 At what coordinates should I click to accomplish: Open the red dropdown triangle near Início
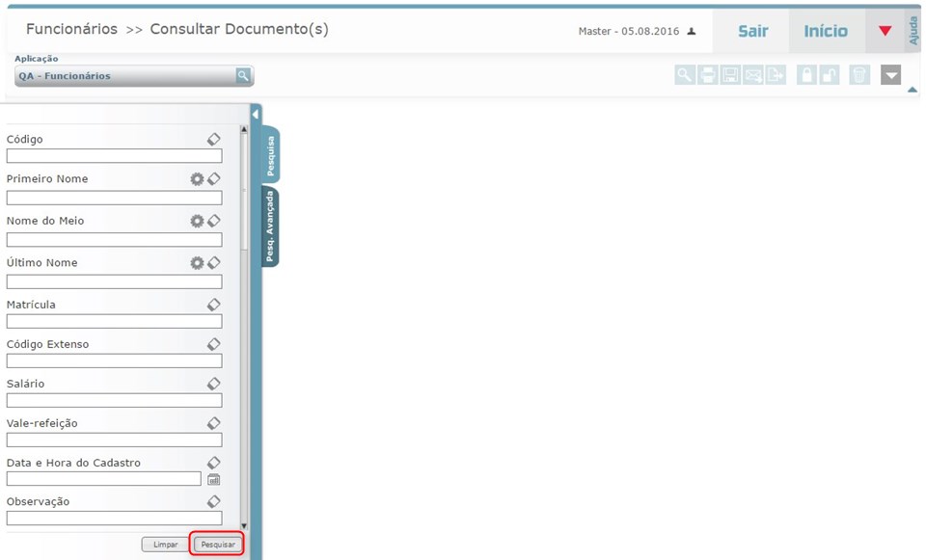click(x=885, y=30)
